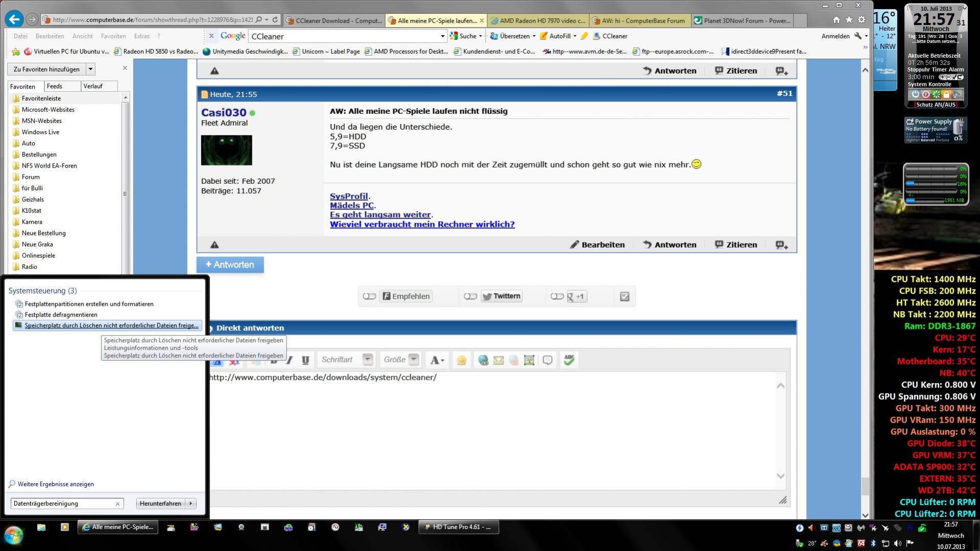Clear the start menu search box
980x551 pixels.
117,504
